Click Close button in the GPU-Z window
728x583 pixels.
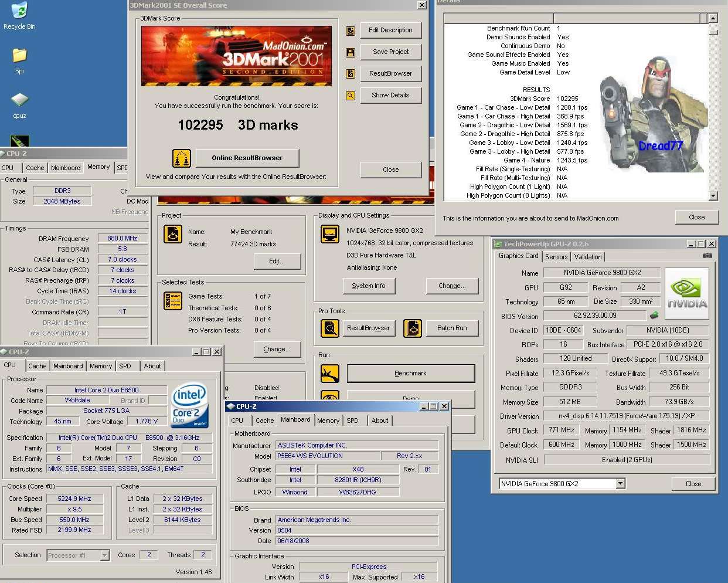[x=693, y=484]
